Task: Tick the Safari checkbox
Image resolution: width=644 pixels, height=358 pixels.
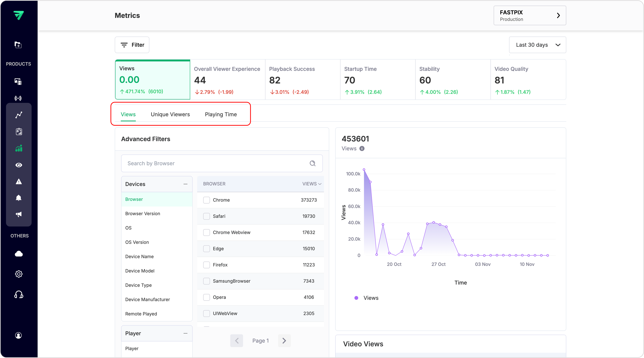Action: [x=206, y=216]
